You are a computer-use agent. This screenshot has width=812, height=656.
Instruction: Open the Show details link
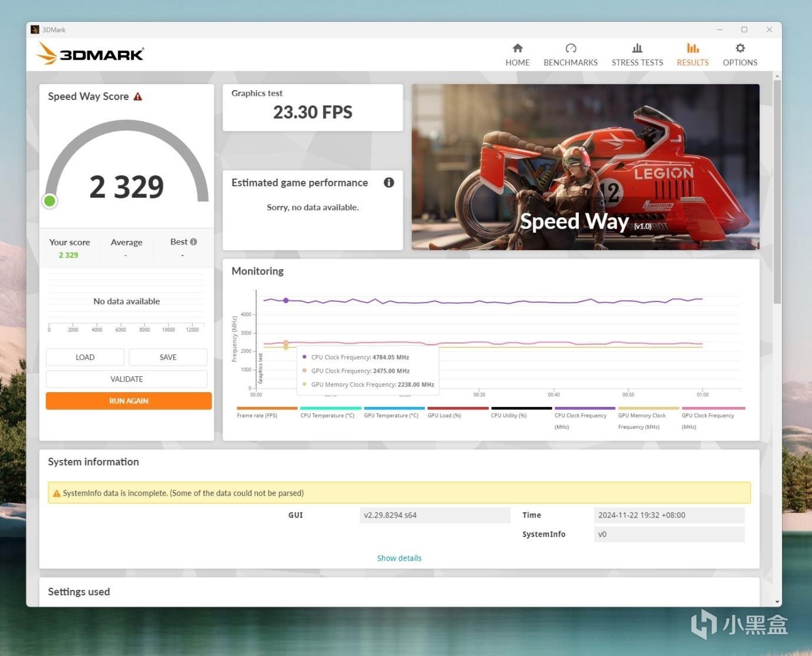tap(399, 558)
